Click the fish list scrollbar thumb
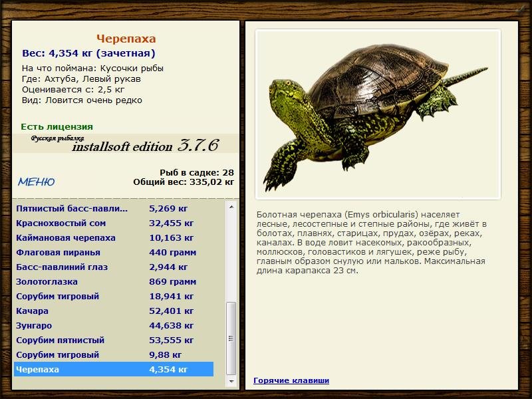Screen dimensions: 532x399 coord(231,338)
